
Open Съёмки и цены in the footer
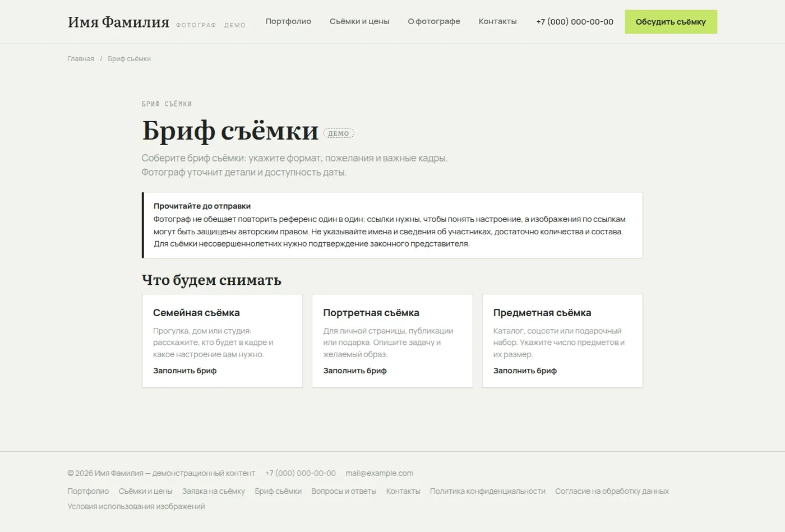click(145, 491)
